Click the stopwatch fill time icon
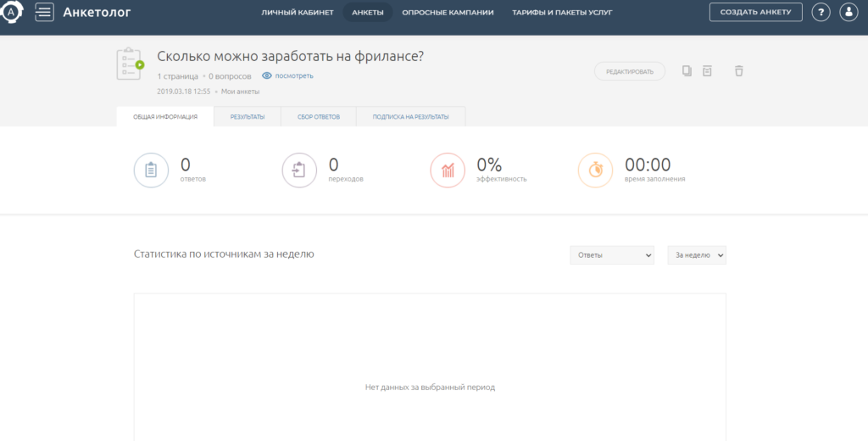This screenshot has height=441, width=868. coord(595,170)
